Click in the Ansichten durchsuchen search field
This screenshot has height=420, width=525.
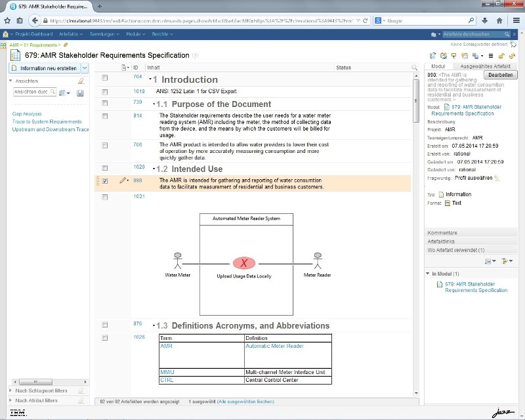[x=35, y=92]
